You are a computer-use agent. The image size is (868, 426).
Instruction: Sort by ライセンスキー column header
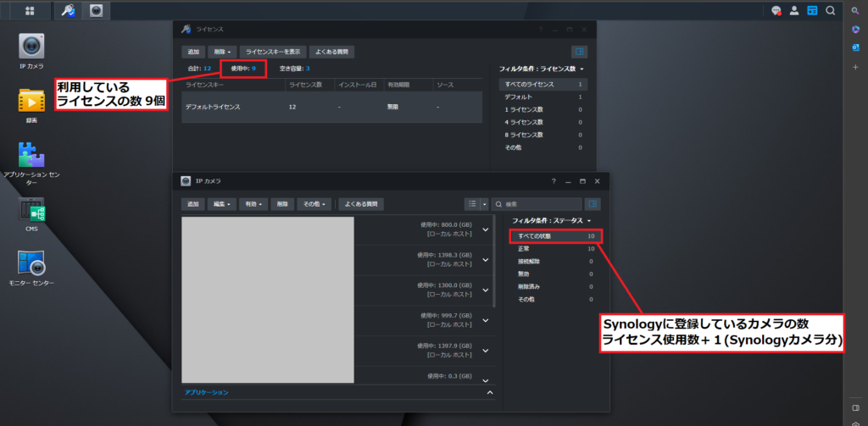(233, 85)
